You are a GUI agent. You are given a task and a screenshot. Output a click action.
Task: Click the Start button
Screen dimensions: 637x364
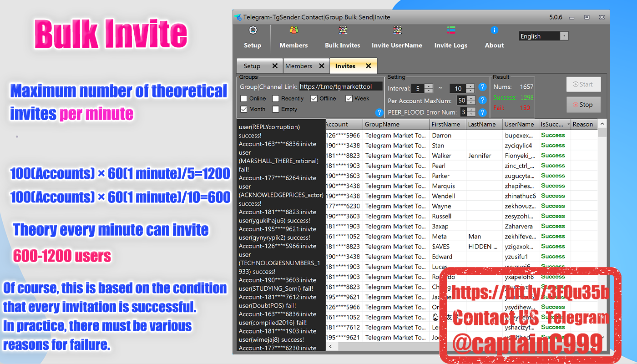583,84
